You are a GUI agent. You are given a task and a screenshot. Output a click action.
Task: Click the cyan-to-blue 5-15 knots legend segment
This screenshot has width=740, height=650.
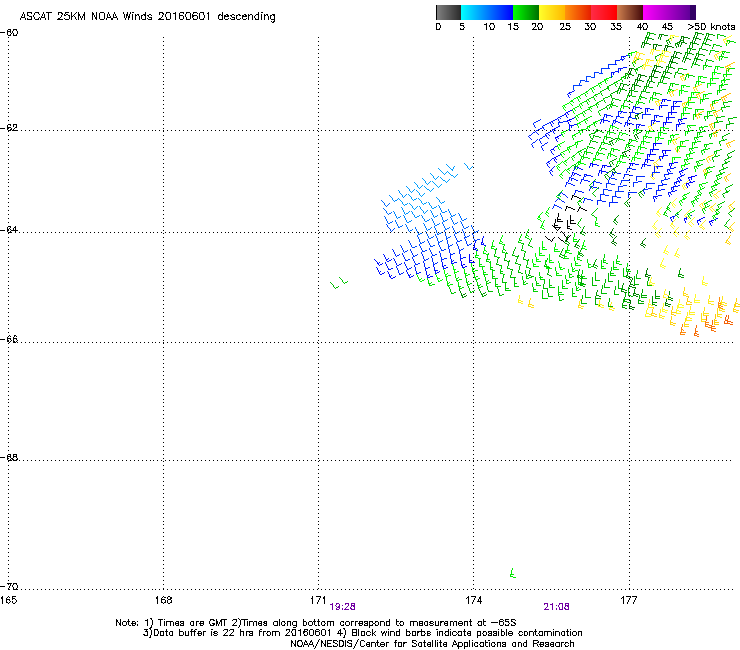pos(487,12)
